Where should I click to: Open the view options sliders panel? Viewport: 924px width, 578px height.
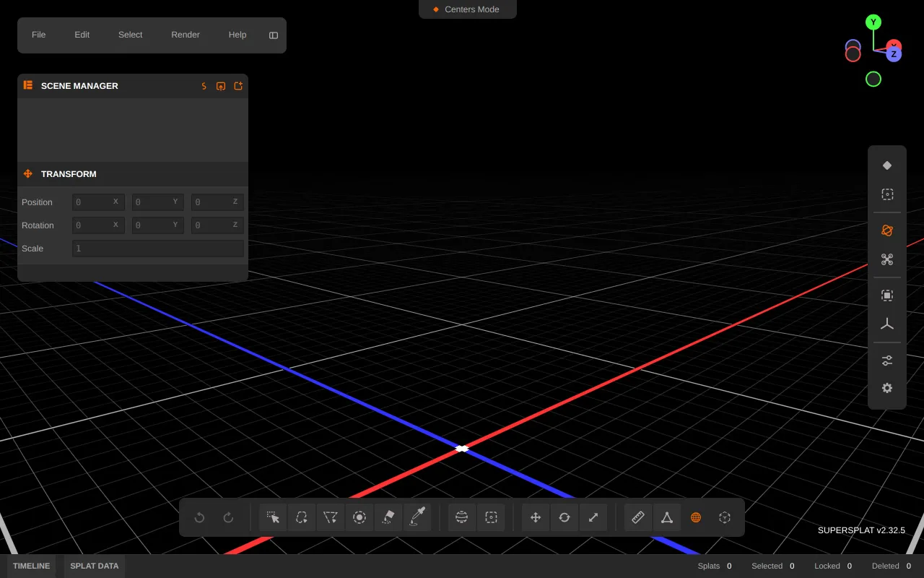click(887, 361)
